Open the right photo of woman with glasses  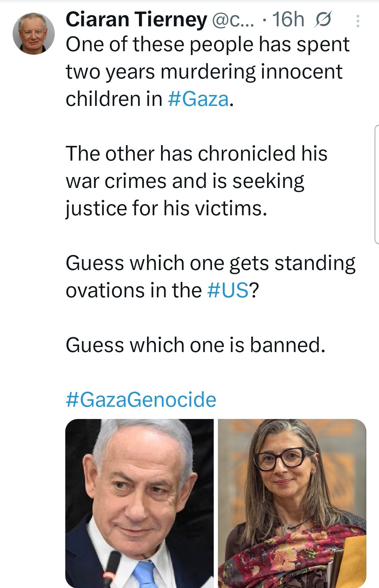click(292, 503)
